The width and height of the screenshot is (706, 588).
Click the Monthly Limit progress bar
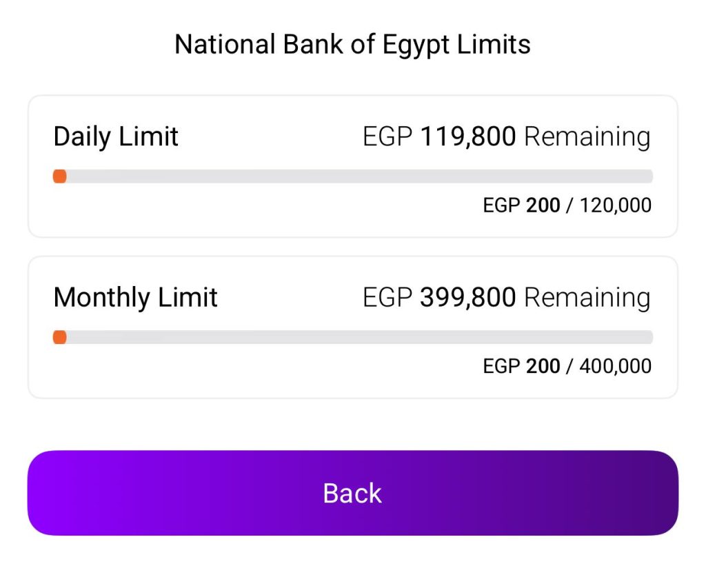tap(353, 337)
